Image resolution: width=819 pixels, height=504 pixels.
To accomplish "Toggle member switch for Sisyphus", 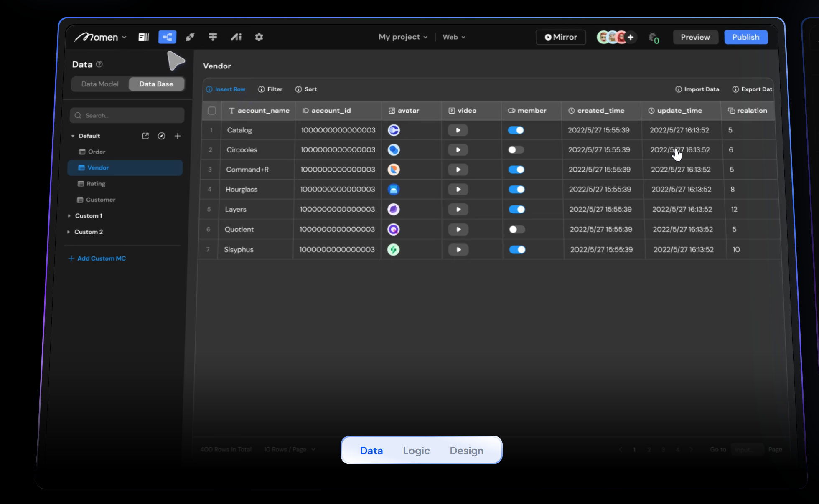I will coord(517,250).
